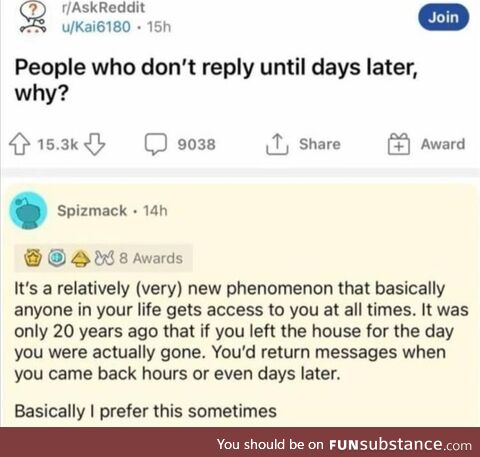
Task: Select the first gold award badge
Action: (x=33, y=258)
